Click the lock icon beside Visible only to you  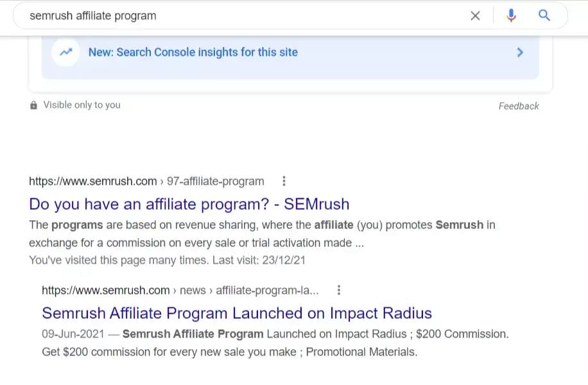pos(34,105)
